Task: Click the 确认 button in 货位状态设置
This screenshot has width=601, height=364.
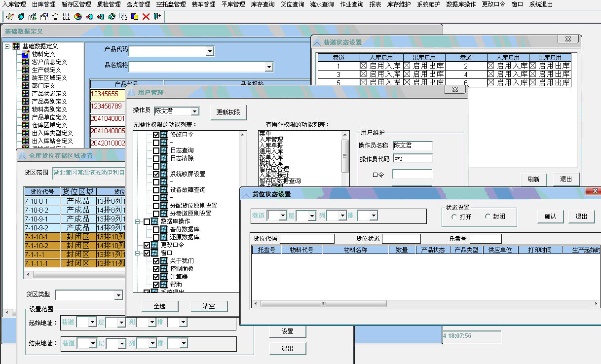Action: (x=550, y=216)
